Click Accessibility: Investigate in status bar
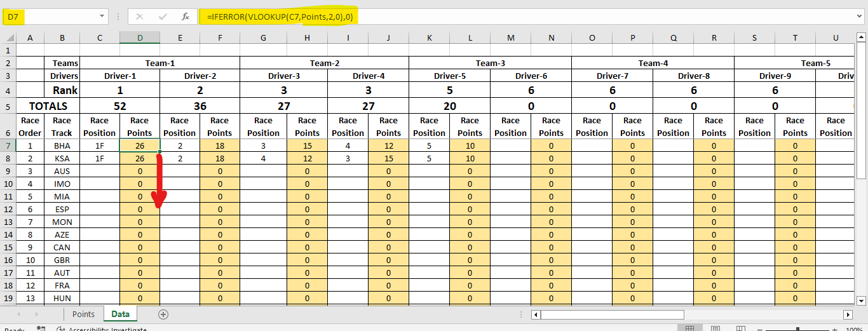Image resolution: width=868 pixels, height=331 pixels. click(102, 329)
